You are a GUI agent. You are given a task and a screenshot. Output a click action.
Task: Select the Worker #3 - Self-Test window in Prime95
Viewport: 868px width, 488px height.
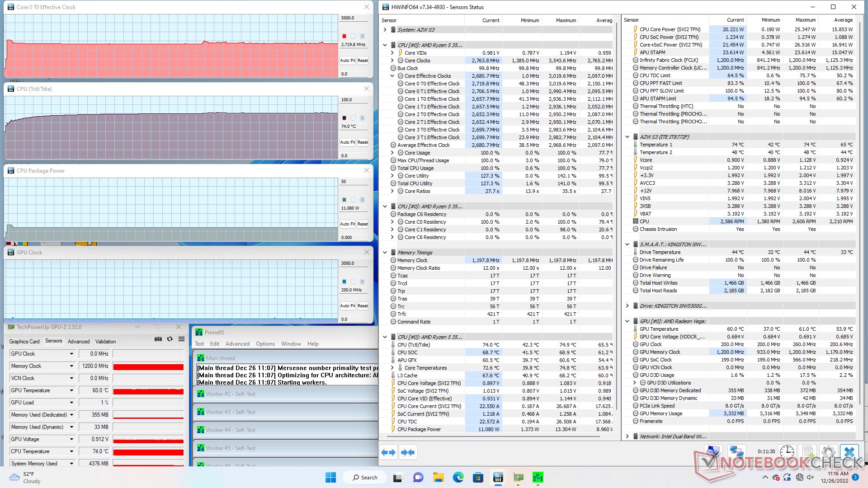(x=286, y=412)
